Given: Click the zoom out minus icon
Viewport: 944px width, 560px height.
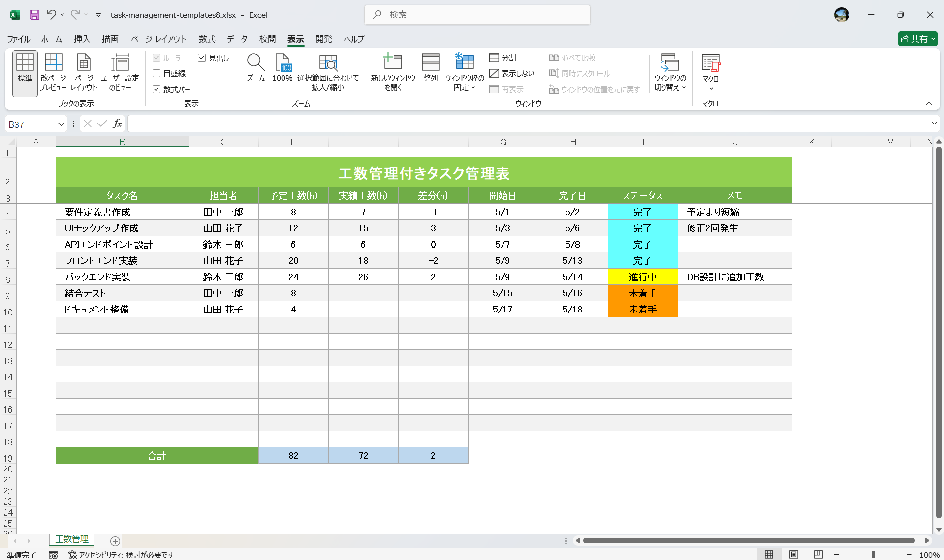Looking at the screenshot, I should pos(836,555).
